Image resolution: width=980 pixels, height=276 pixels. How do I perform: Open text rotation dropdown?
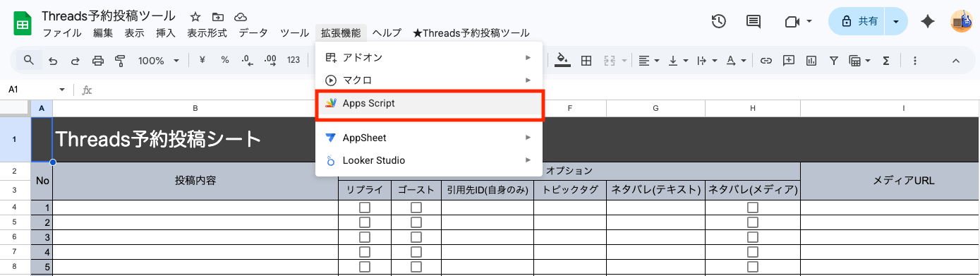coord(736,61)
